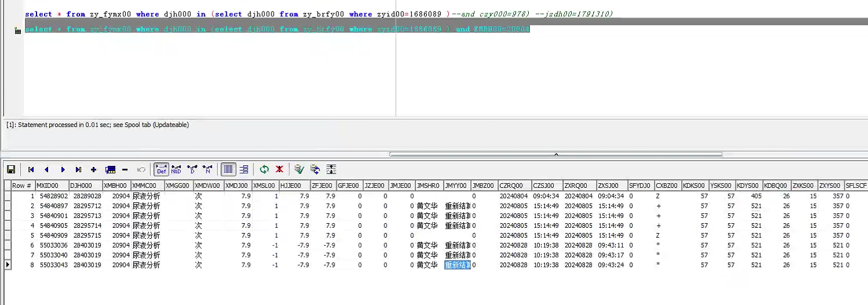The width and height of the screenshot is (868, 305).
Task: Click the red X cancel icon
Action: pos(279,169)
